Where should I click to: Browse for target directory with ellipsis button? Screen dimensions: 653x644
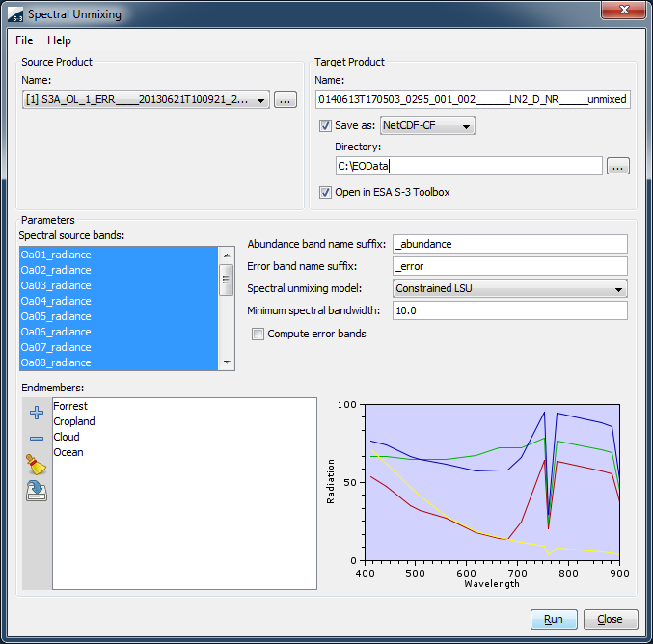618,166
